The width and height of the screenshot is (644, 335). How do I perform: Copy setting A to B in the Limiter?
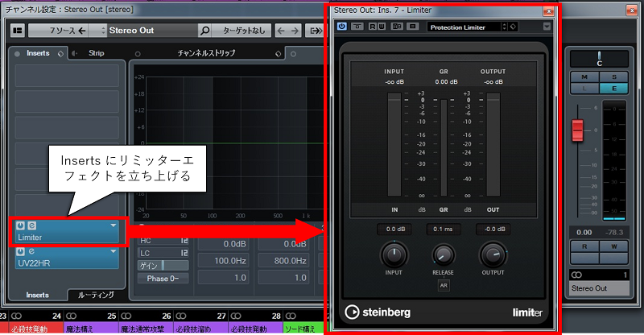pos(413,27)
